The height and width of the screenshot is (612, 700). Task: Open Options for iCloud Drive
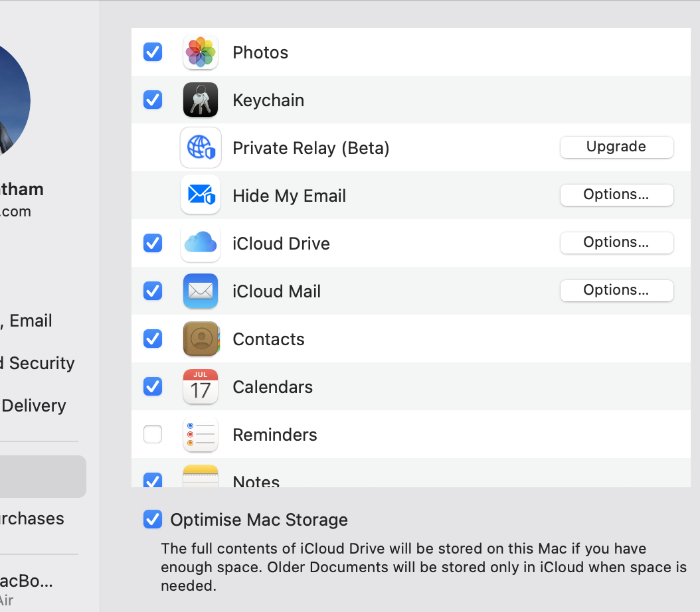click(x=616, y=242)
